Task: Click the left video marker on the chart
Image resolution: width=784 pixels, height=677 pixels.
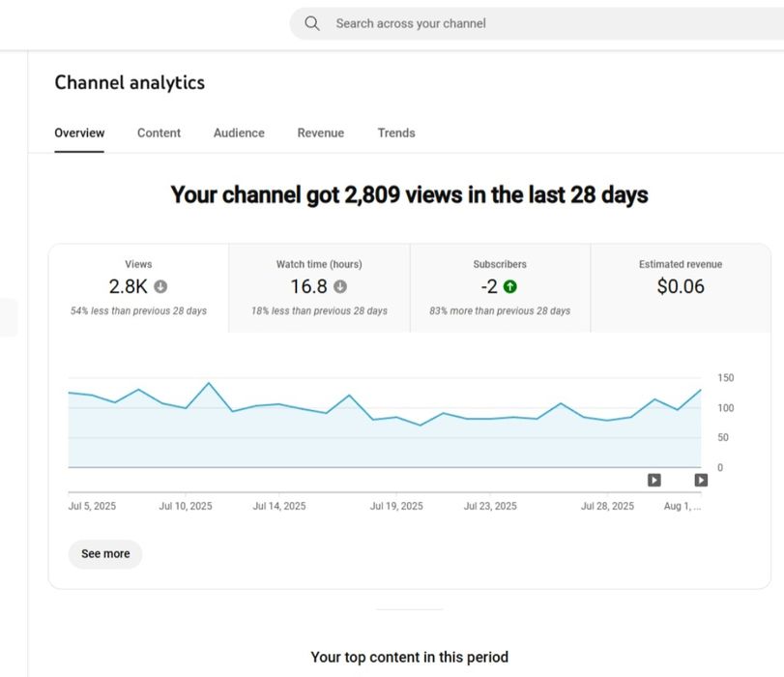Action: [654, 480]
